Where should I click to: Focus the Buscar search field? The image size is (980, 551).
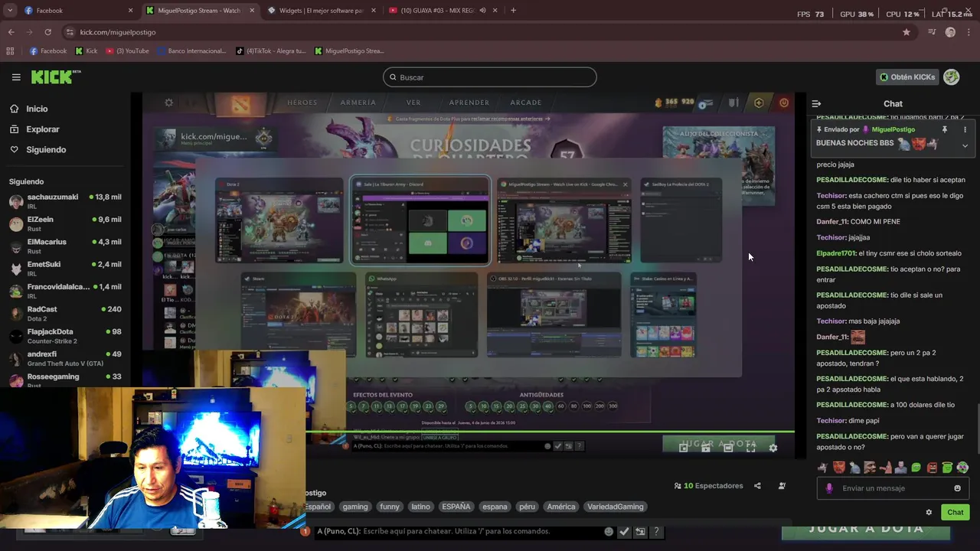tap(490, 77)
